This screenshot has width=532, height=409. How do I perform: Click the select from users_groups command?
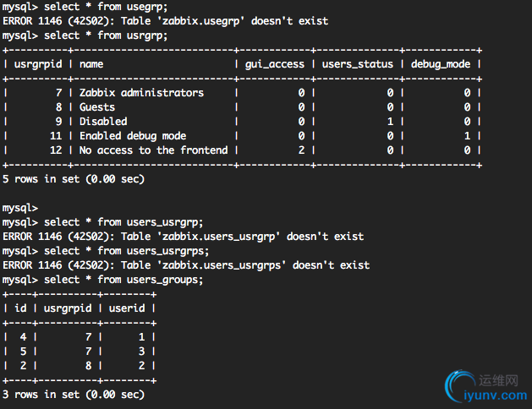(x=102, y=280)
